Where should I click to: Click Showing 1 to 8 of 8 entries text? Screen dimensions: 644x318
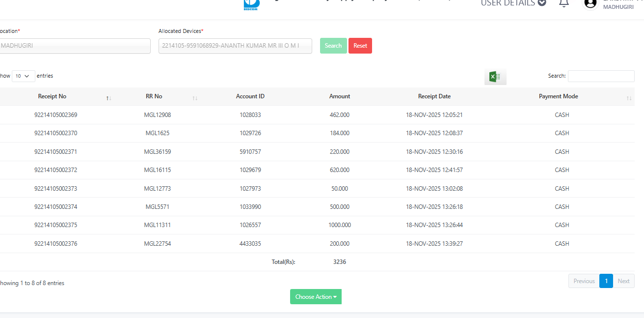(x=32, y=283)
